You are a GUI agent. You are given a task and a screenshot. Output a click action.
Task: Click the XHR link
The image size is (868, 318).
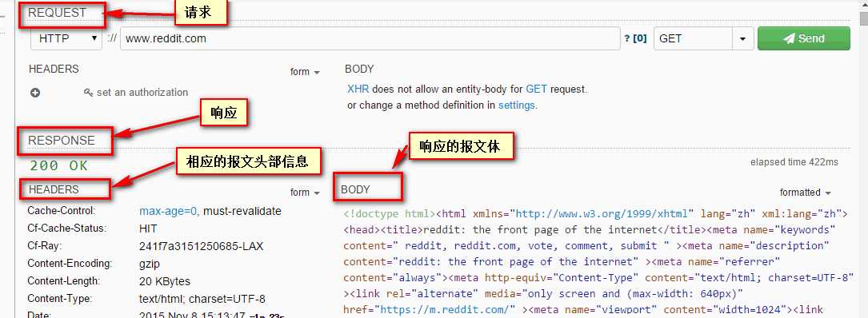pos(358,89)
